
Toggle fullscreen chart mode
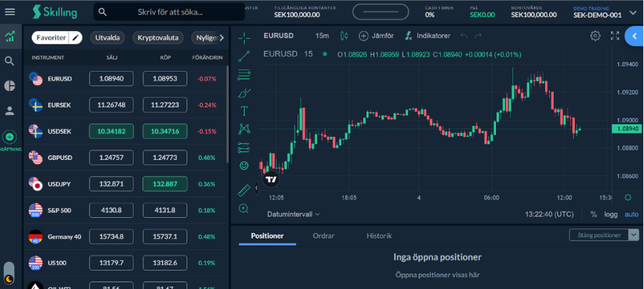coord(615,36)
